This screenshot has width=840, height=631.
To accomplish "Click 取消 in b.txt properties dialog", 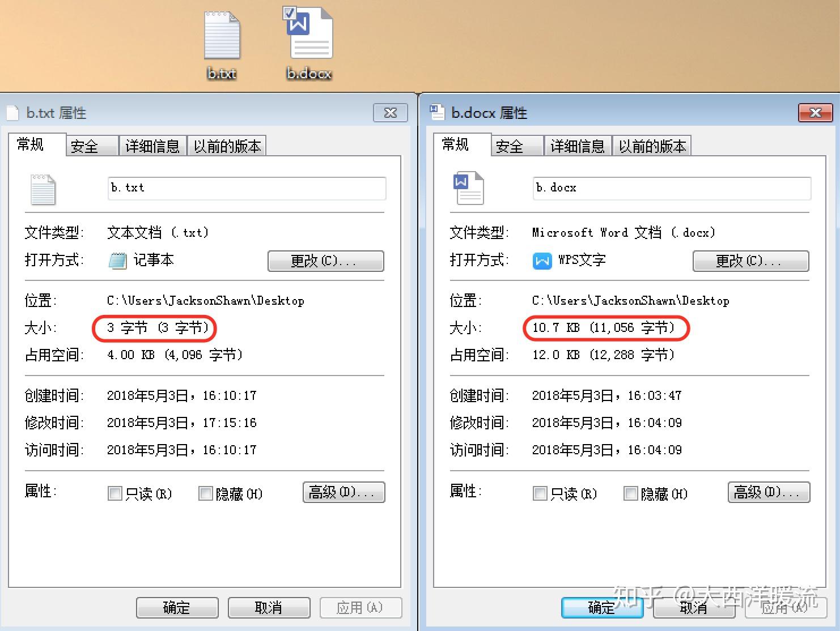I will pyautogui.click(x=269, y=608).
